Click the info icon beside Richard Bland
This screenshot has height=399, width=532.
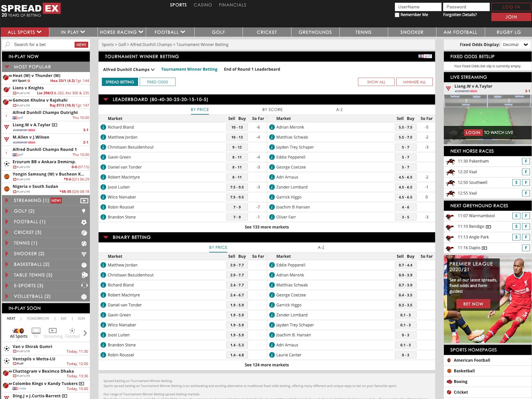coord(103,127)
